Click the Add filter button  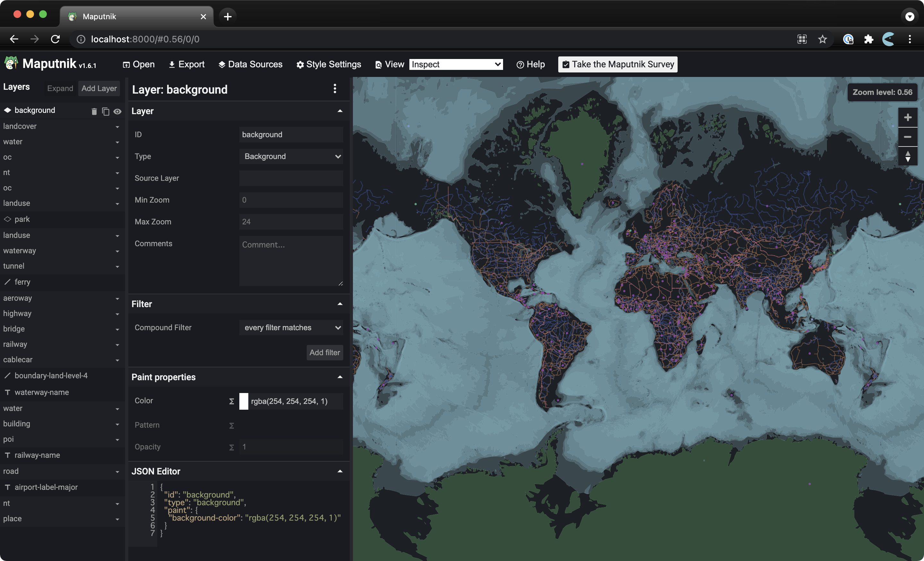pos(324,352)
